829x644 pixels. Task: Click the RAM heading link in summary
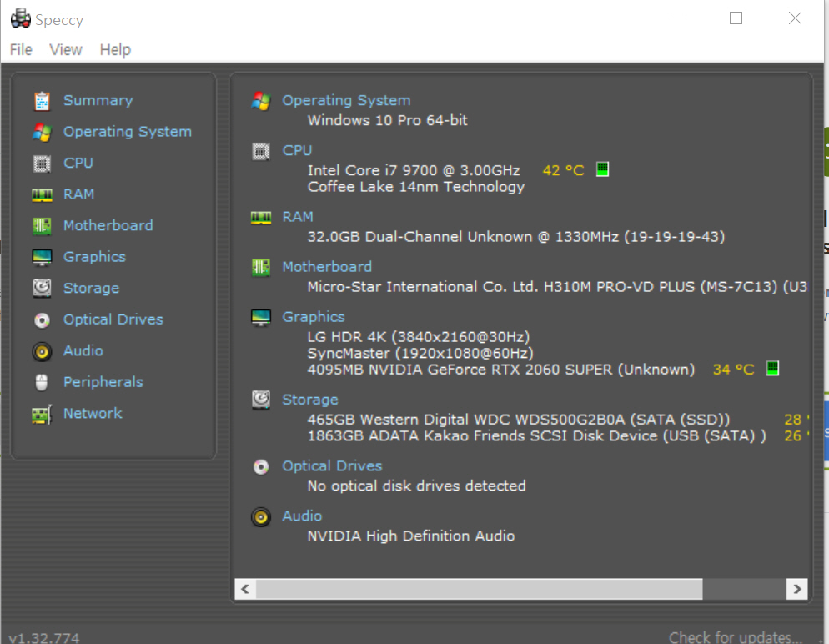[x=298, y=217]
